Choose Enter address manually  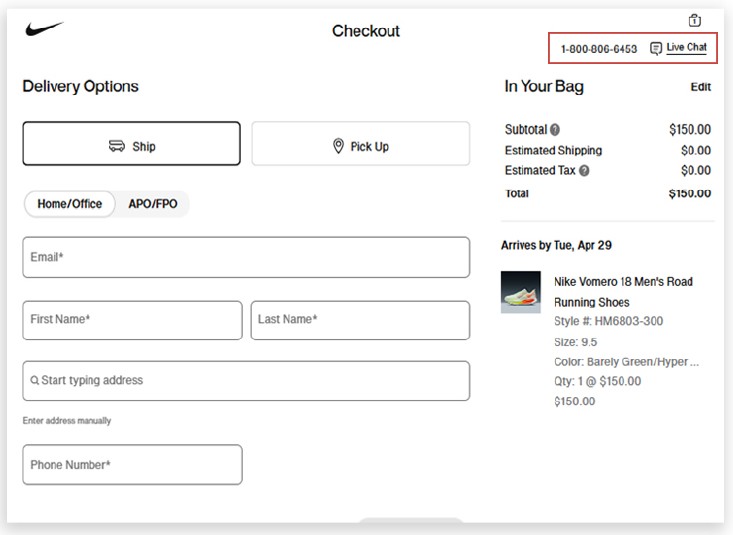(67, 420)
